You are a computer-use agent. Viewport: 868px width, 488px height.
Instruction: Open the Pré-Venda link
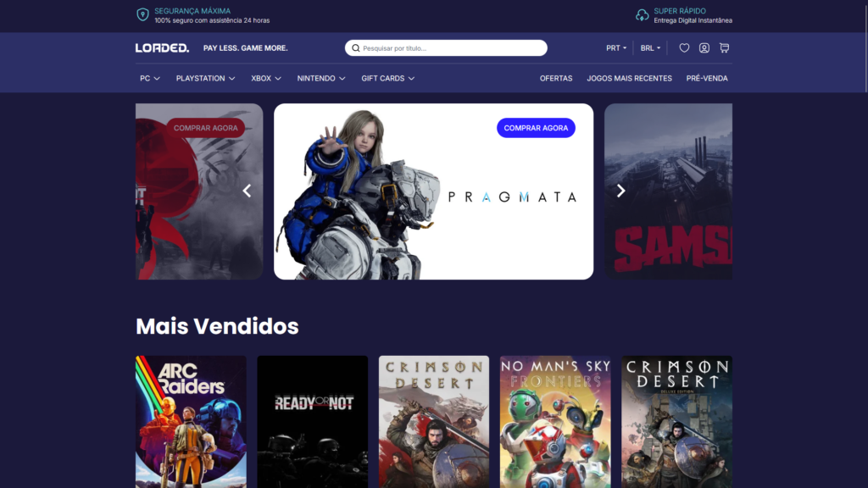[x=707, y=78]
